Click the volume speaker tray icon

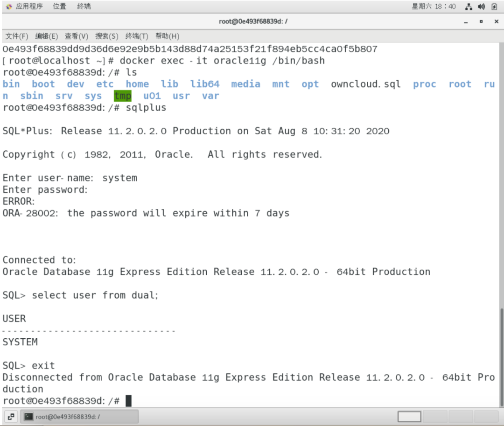pos(481,7)
